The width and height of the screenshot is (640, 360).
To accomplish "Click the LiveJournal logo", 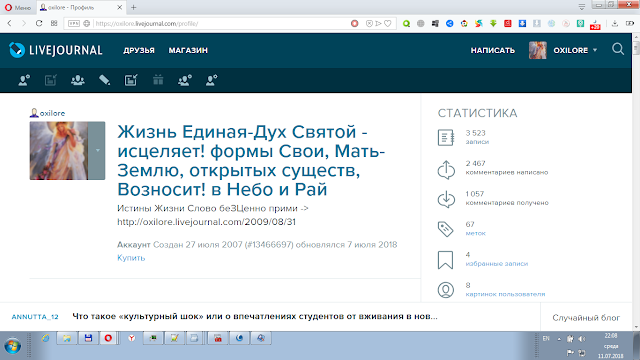I will click(56, 50).
